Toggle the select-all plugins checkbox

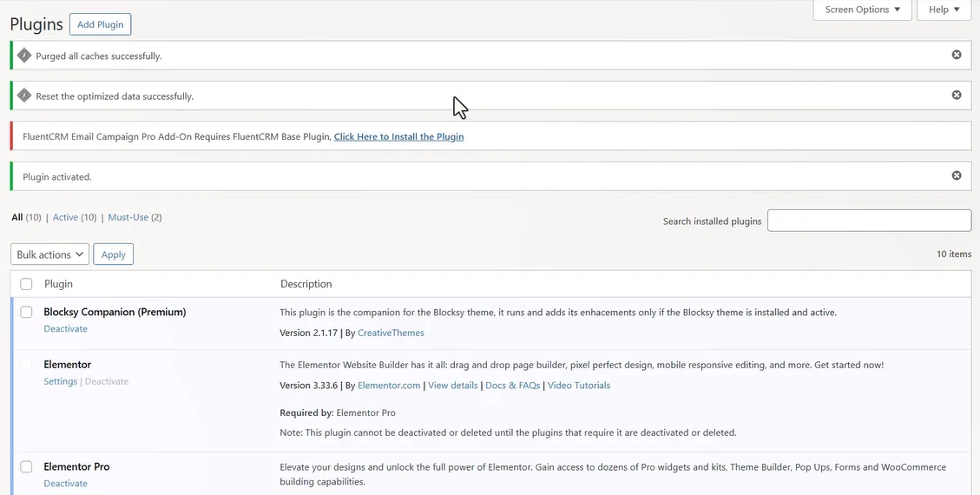(26, 284)
